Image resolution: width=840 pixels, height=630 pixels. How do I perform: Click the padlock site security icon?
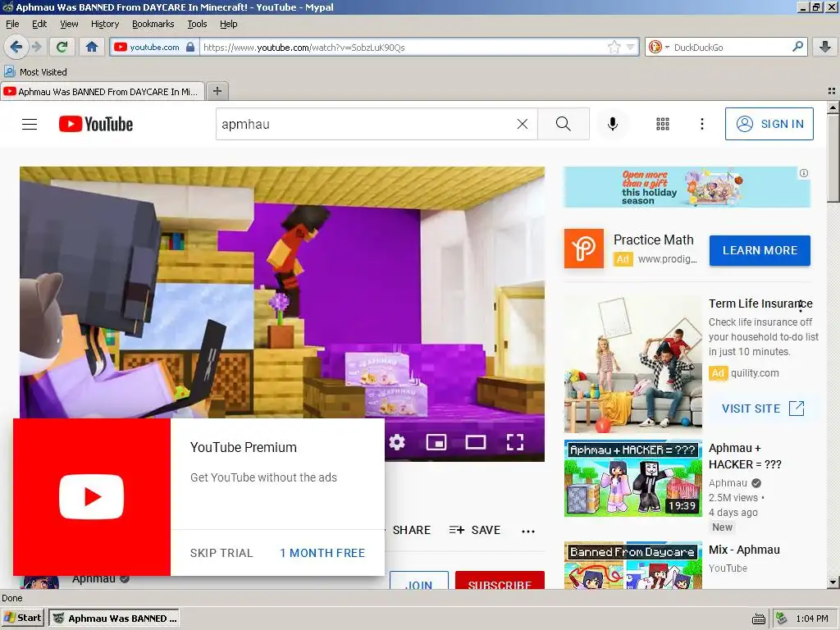tap(190, 47)
